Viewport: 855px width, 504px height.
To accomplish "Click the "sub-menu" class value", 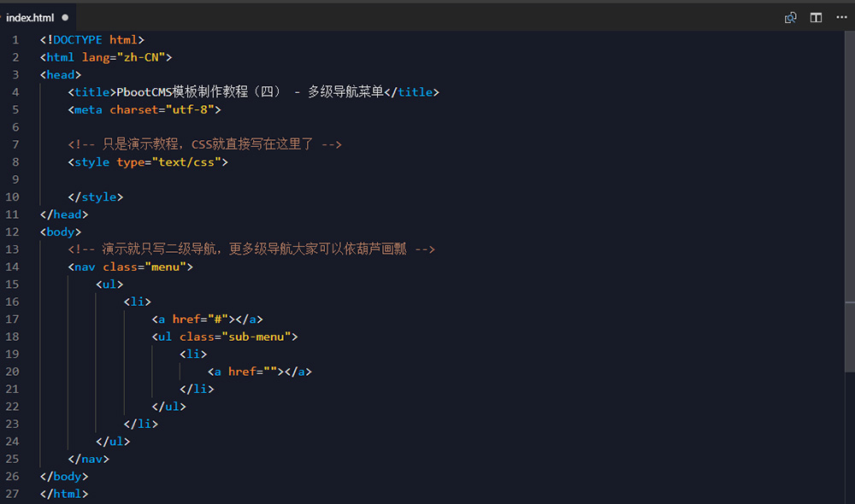I will (256, 337).
